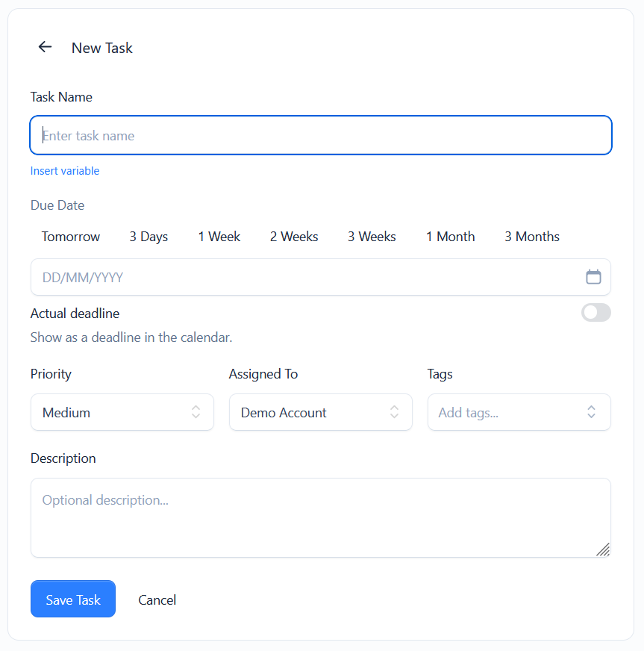Select the Tomorrow due date shortcut
Screen dimensions: 644x651
(x=71, y=236)
